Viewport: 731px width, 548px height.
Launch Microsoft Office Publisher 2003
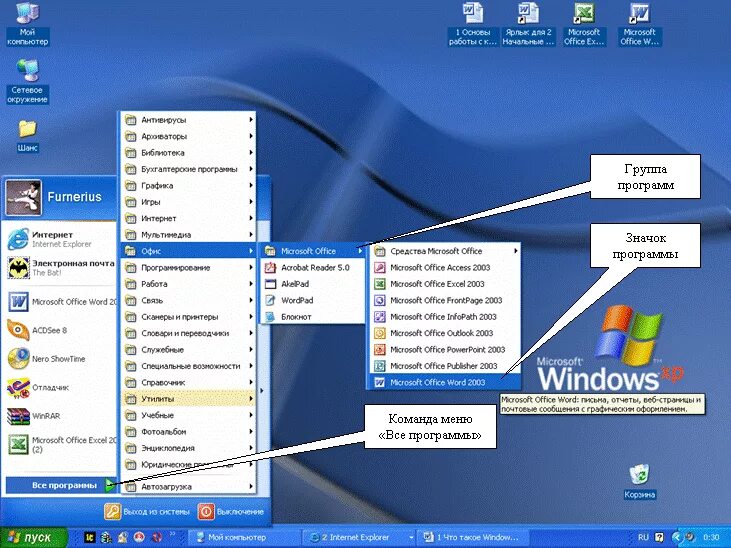445,366
